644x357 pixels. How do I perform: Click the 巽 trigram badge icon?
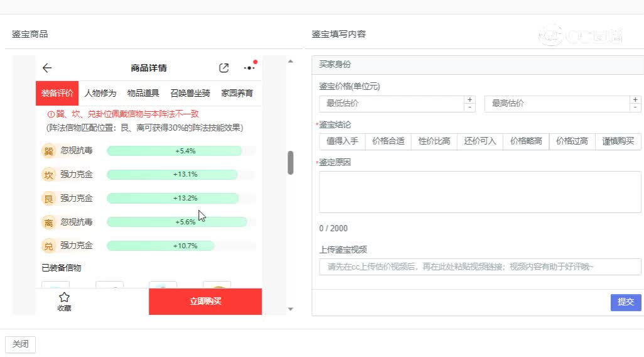[48, 151]
